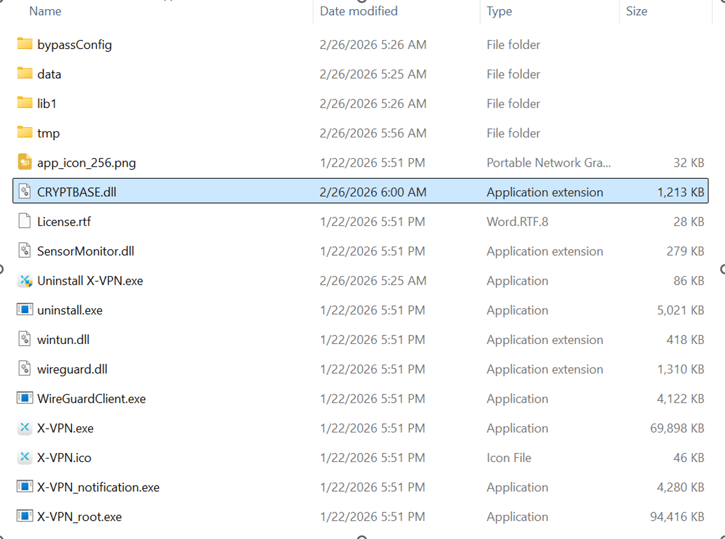Viewport: 725px width, 539px height.
Task: Sort files by Name column header
Action: [45, 11]
